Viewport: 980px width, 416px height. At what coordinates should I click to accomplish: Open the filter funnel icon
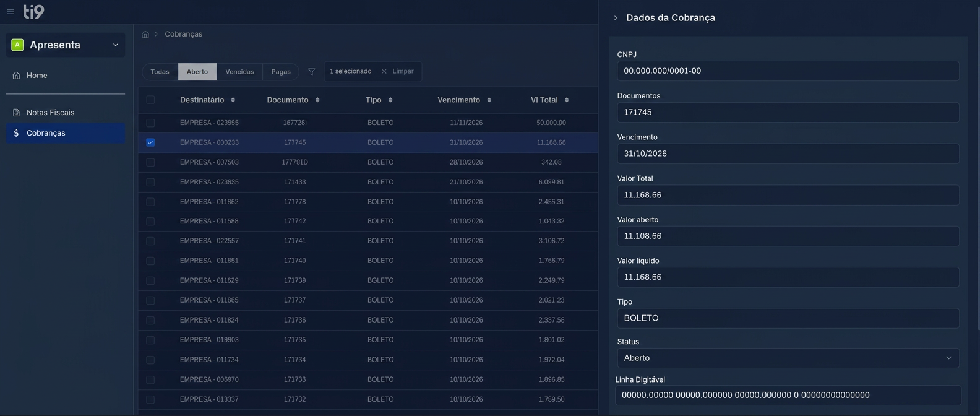312,72
